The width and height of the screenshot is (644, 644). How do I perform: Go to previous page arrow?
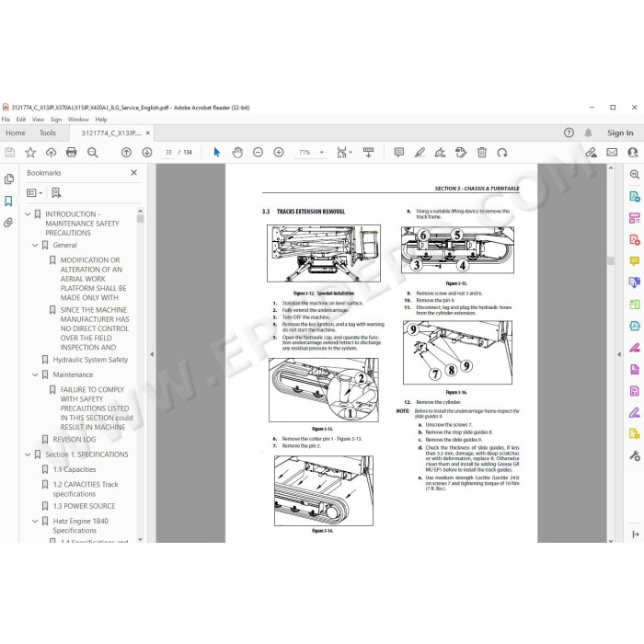pyautogui.click(x=127, y=153)
